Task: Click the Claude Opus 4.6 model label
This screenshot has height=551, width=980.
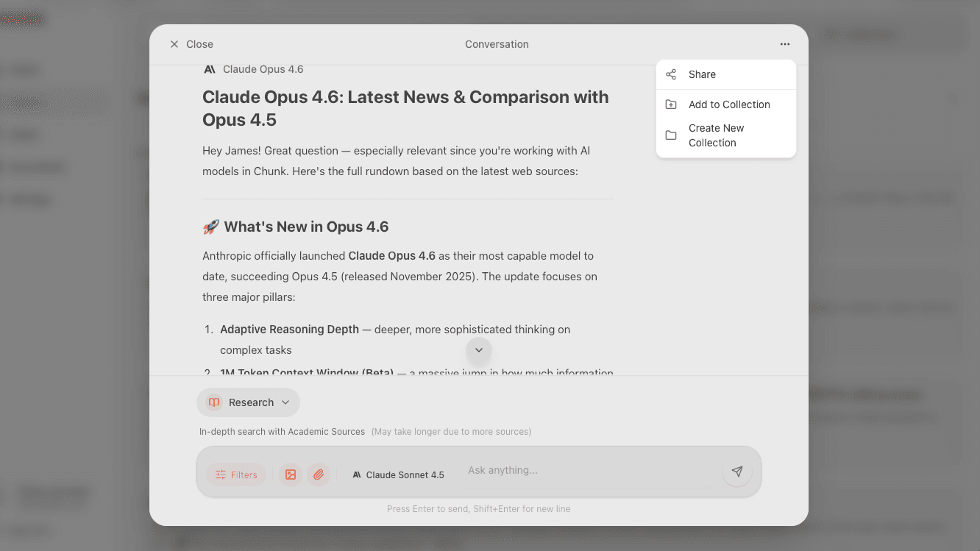Action: (263, 69)
